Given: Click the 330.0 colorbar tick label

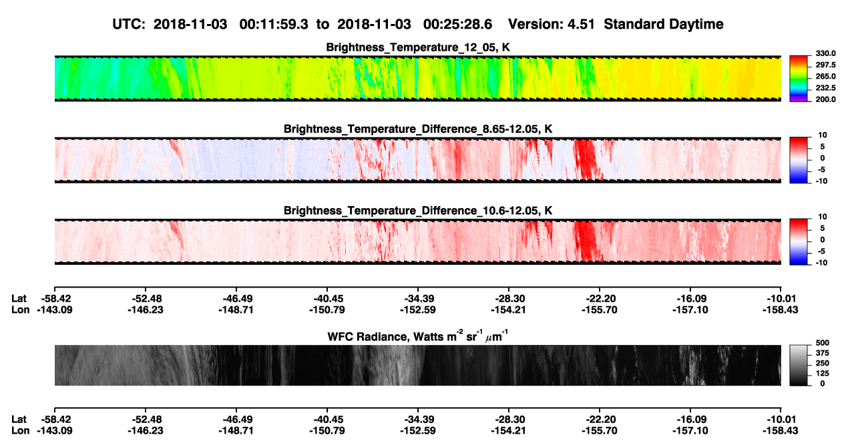Looking at the screenshot, I should (826, 54).
